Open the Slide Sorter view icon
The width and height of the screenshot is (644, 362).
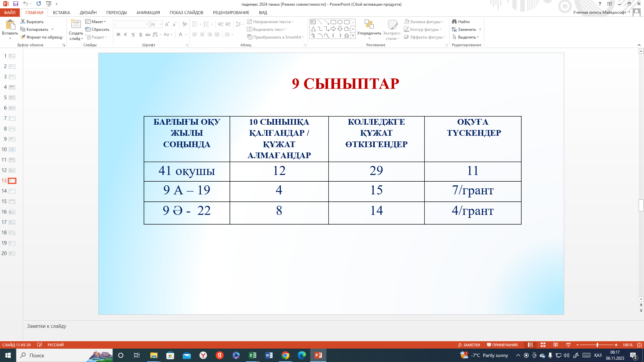point(543,345)
